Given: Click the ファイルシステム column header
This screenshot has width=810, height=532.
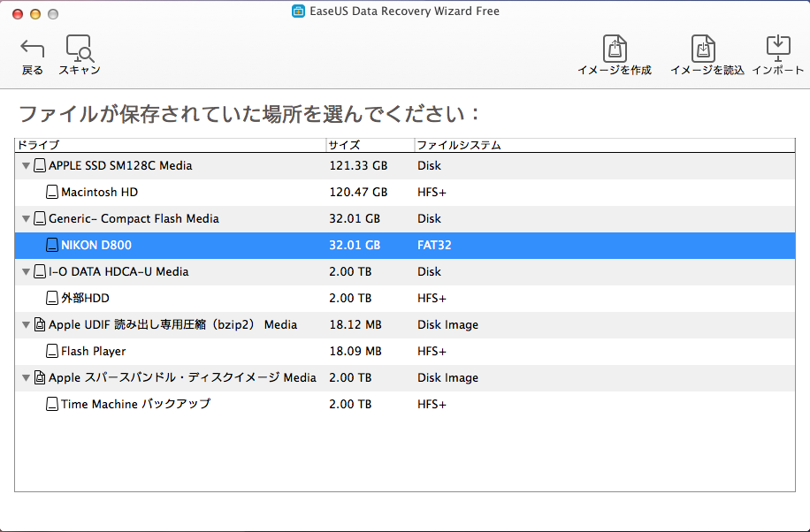Looking at the screenshot, I should point(451,145).
